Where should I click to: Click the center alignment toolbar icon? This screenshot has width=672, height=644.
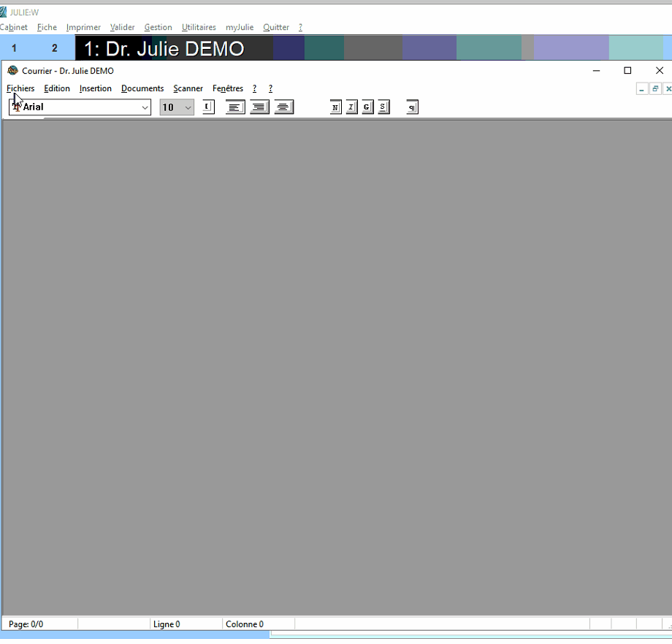[x=283, y=107]
